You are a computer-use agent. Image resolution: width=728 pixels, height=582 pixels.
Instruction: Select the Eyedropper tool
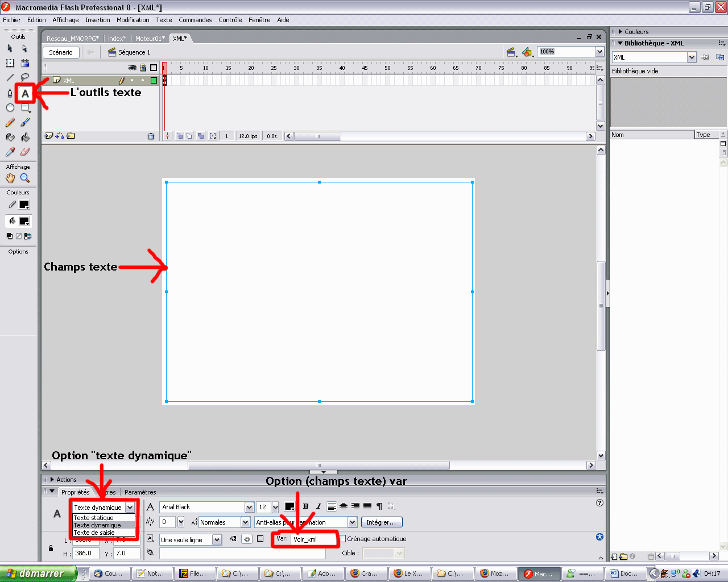point(10,152)
